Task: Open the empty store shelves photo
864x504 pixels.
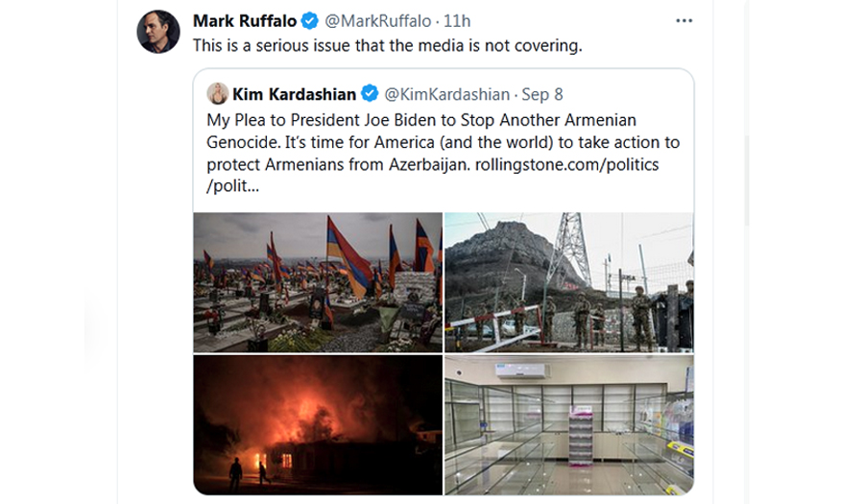Action: click(568, 424)
